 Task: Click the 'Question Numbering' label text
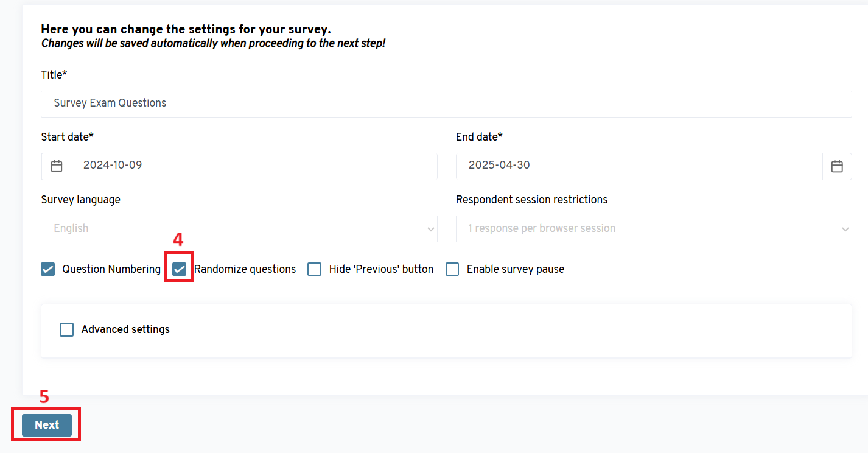111,269
